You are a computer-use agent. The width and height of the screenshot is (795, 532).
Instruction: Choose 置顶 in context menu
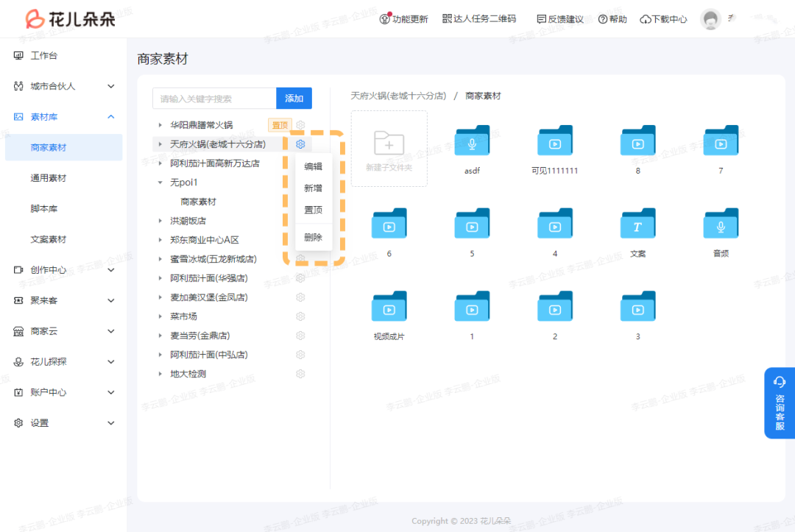point(314,210)
